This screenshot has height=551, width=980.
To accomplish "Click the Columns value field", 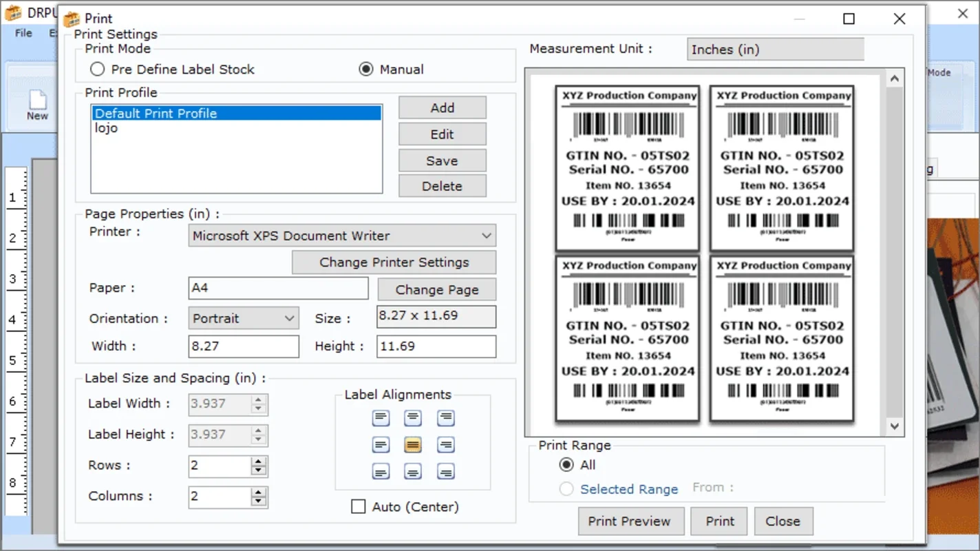I will [x=220, y=497].
